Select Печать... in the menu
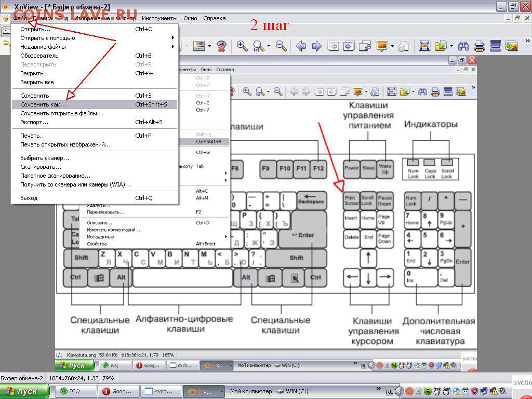 click(x=95, y=136)
